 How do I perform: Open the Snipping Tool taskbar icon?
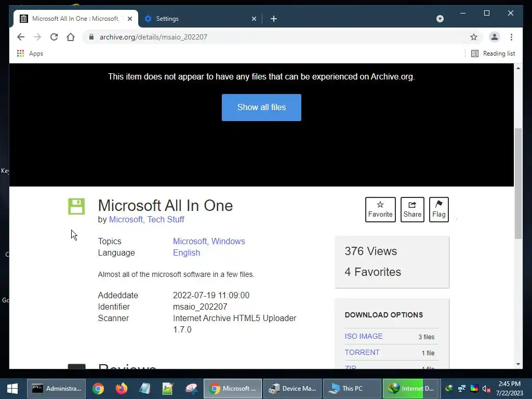point(191,389)
